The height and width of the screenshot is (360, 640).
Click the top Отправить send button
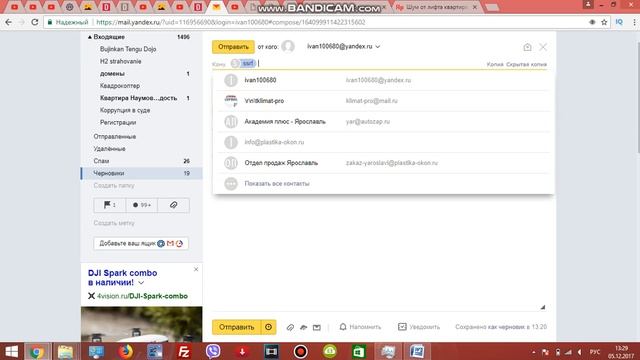(x=233, y=47)
